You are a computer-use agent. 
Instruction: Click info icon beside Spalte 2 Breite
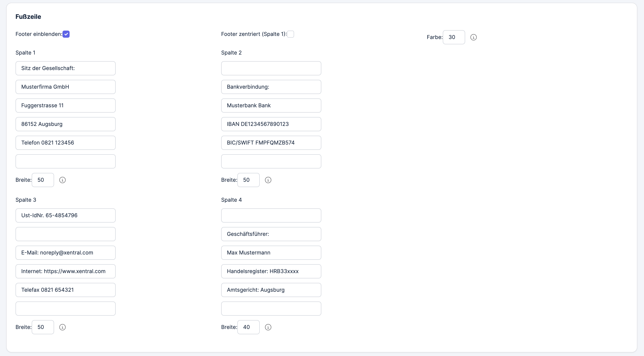pyautogui.click(x=268, y=180)
